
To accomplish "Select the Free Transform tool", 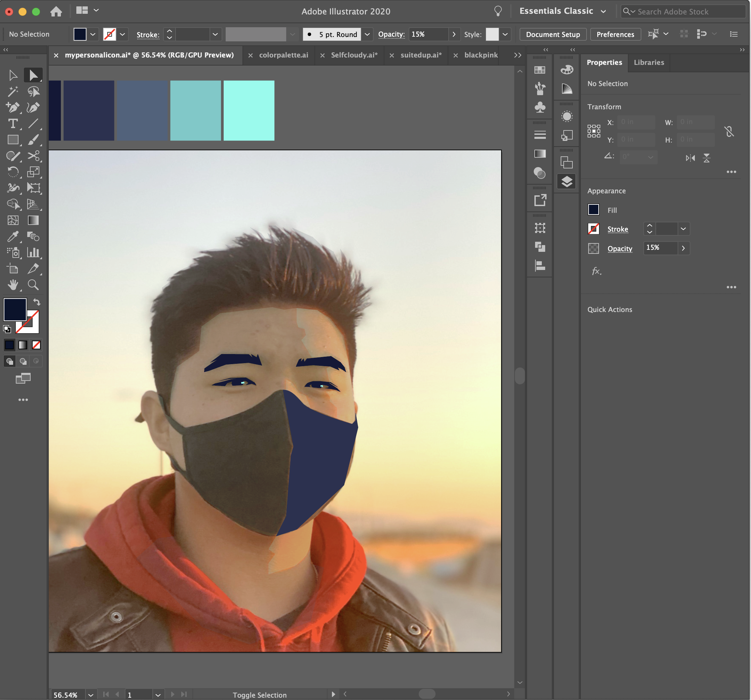I will [x=33, y=188].
